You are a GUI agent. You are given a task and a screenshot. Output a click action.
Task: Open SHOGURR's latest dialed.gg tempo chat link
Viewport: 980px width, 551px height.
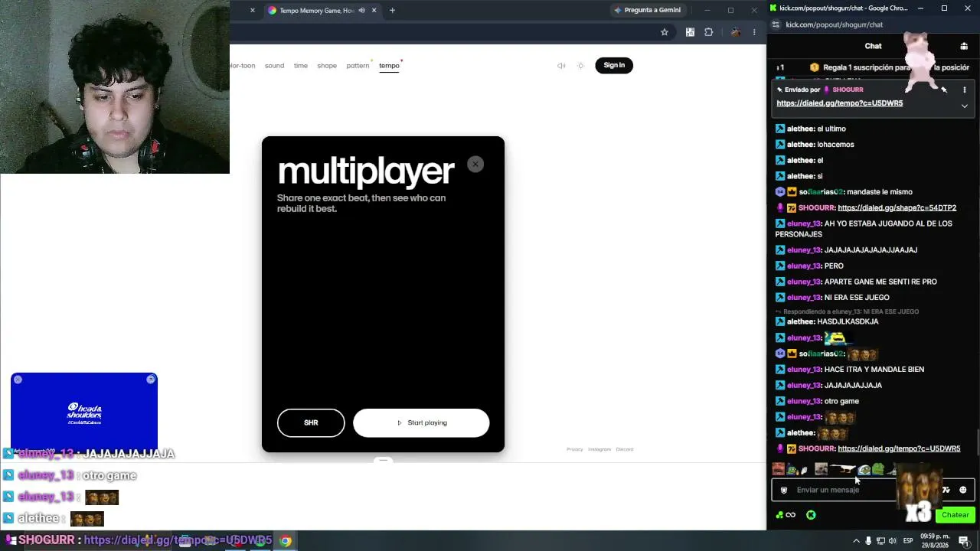coord(899,448)
